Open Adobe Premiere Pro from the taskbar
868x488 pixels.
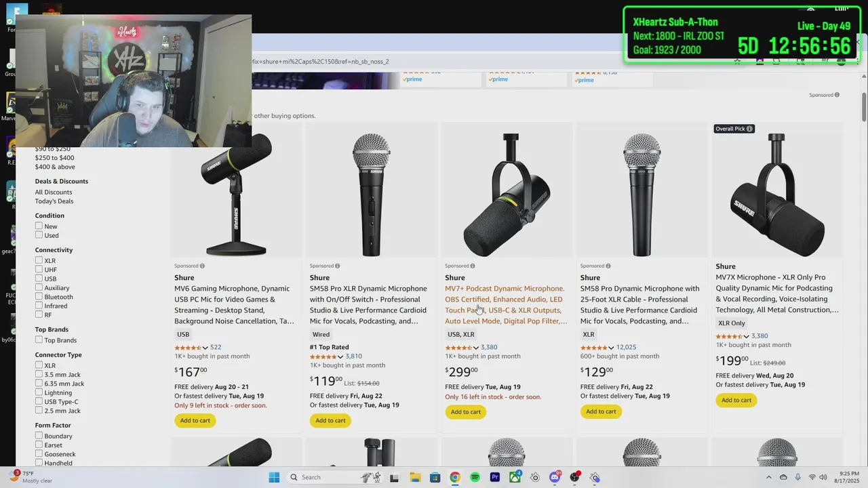495,477
